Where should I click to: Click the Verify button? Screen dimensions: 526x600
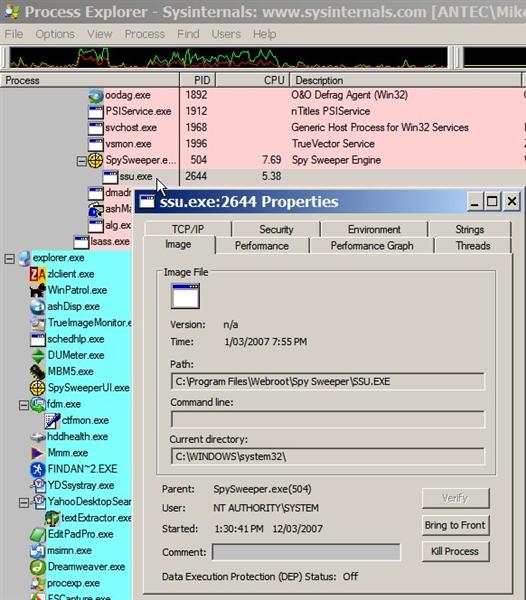[x=455, y=498]
